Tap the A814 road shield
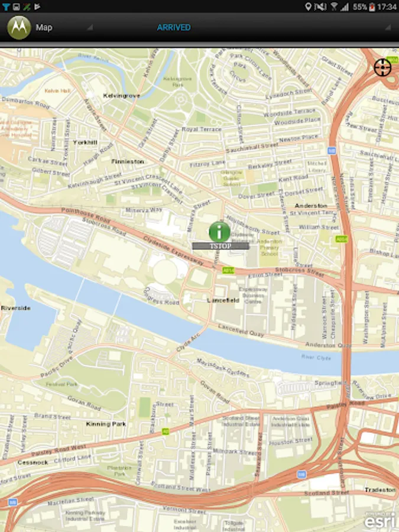 click(x=228, y=270)
